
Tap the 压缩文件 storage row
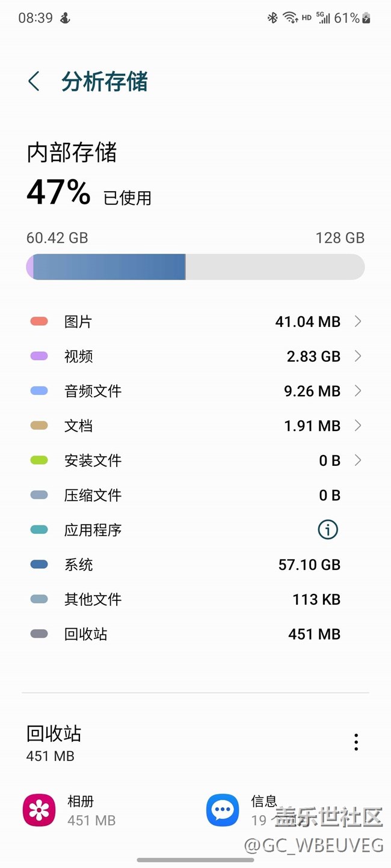pos(195,495)
